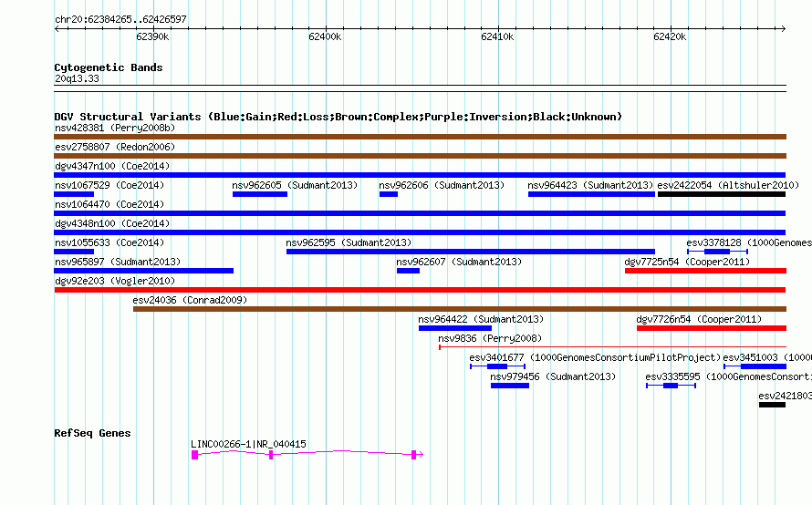Click the 62390k ruler tick label

pos(152,36)
